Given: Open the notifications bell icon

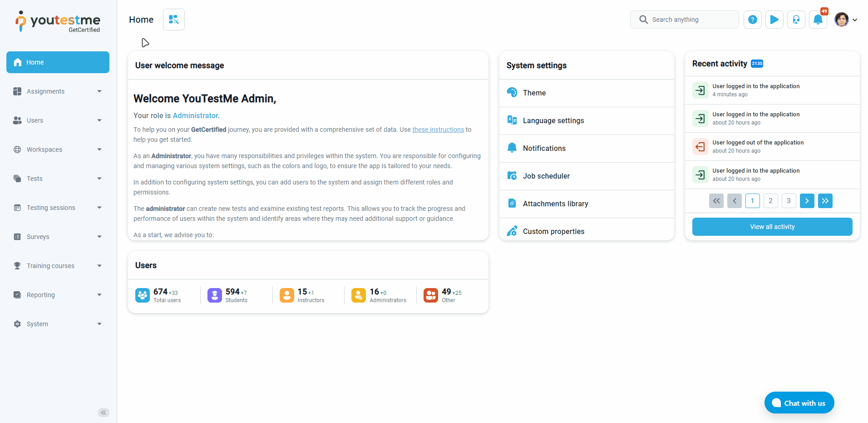Looking at the screenshot, I should pos(818,20).
